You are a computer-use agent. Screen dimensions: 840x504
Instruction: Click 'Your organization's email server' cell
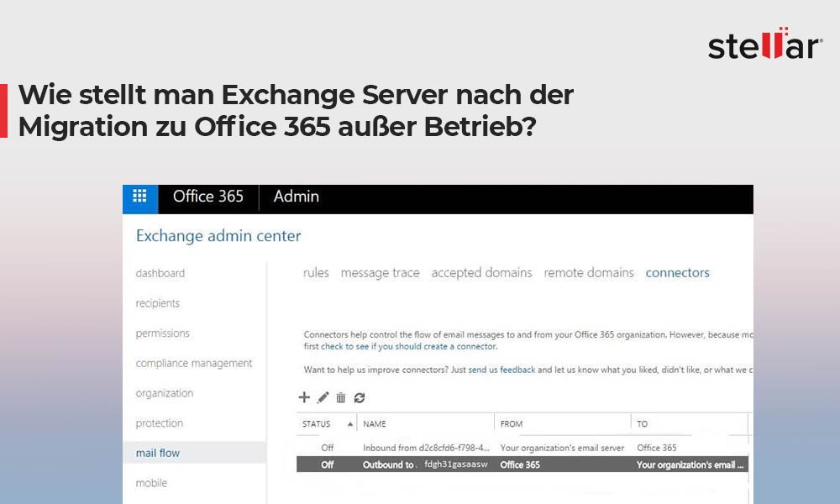pyautogui.click(x=562, y=448)
